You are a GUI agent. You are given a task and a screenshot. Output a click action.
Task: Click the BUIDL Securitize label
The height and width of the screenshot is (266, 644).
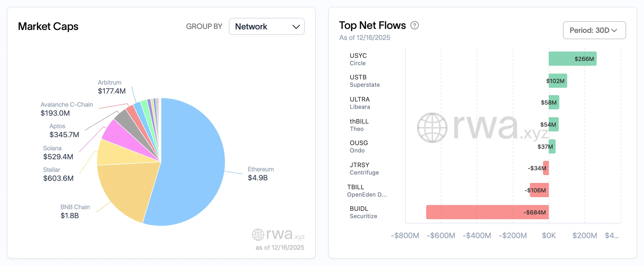tap(363, 212)
